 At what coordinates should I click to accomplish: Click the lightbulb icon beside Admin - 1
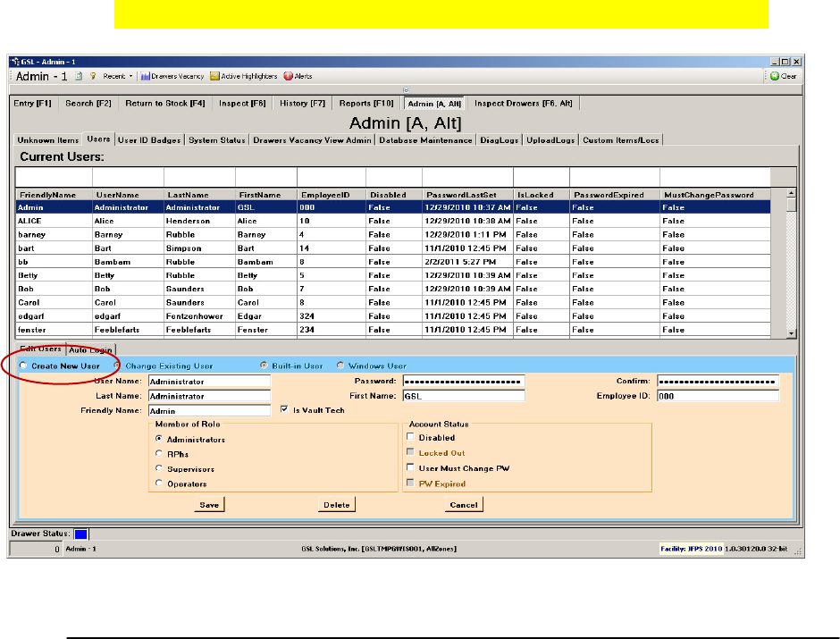tap(92, 77)
